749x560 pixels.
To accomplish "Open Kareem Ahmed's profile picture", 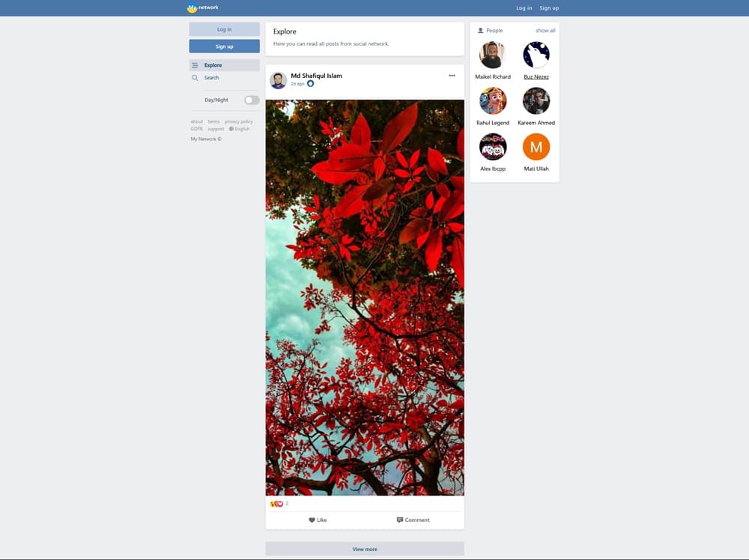I will tap(536, 101).
